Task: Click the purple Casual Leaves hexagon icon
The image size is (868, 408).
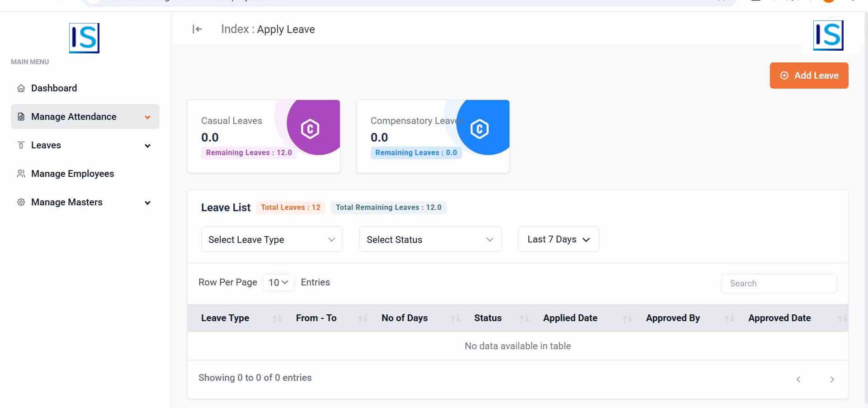Action: [x=310, y=129]
